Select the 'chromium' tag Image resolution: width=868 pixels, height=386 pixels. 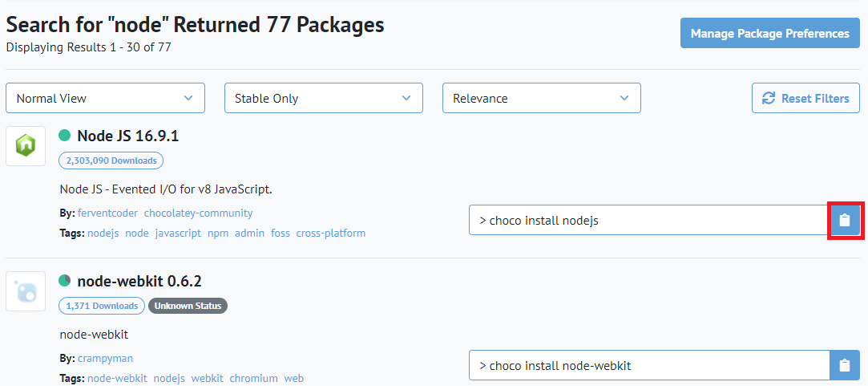(x=253, y=378)
